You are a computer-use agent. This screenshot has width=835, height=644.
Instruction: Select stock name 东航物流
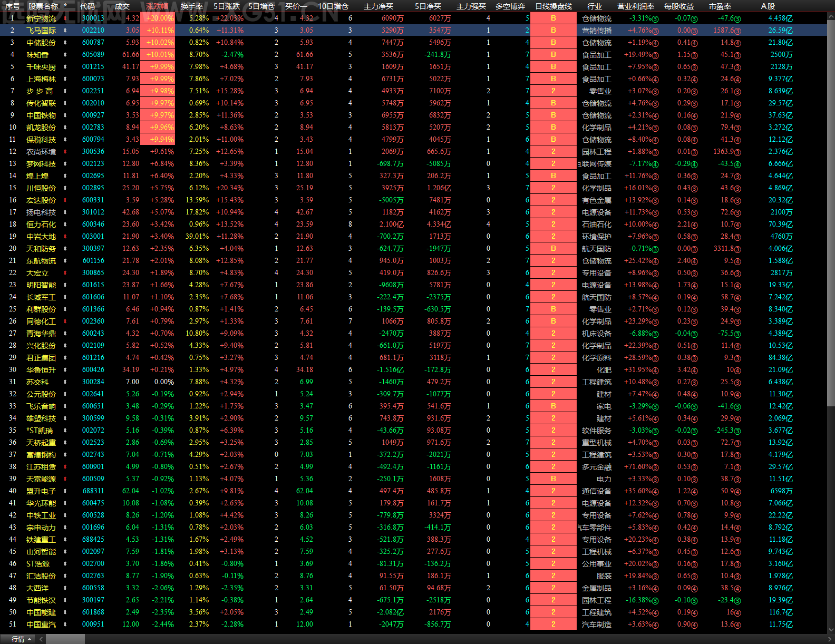point(41,261)
